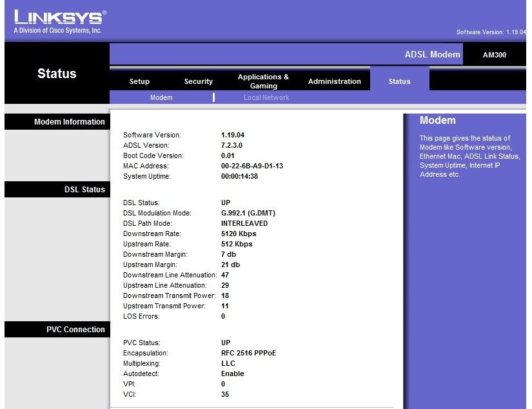
Task: Click the PVC Connection section header
Action: coord(75,330)
